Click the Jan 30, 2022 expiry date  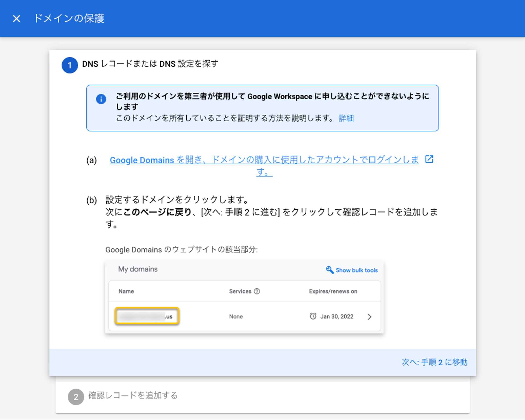point(337,317)
